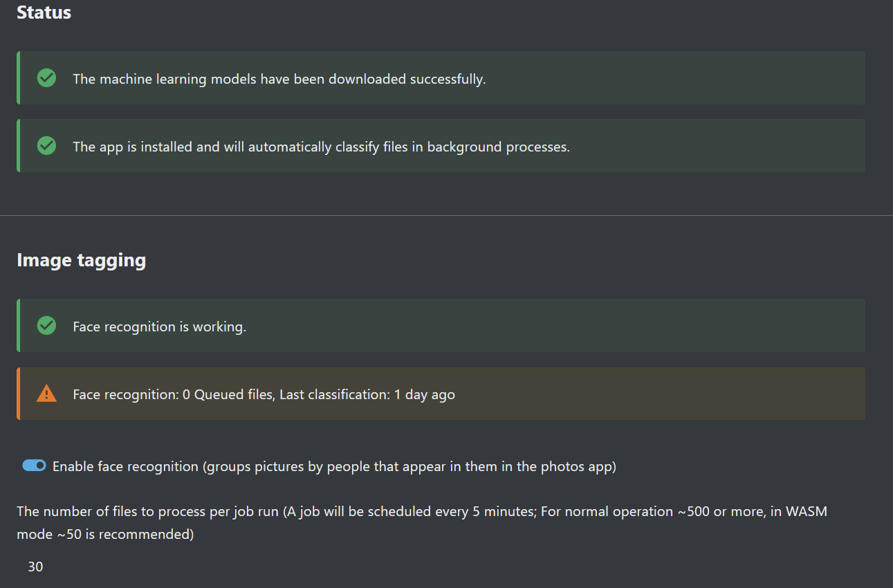Click the alert icon next to last classification info
Image resolution: width=893 pixels, height=588 pixels.
click(46, 393)
